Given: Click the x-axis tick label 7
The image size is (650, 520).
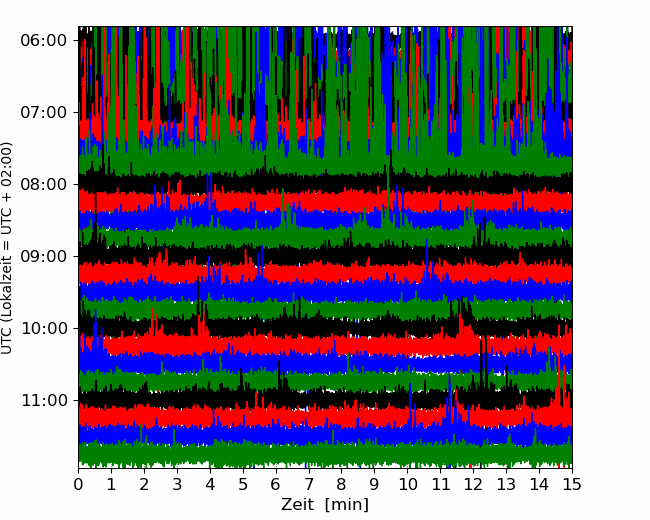Looking at the screenshot, I should click(309, 484).
